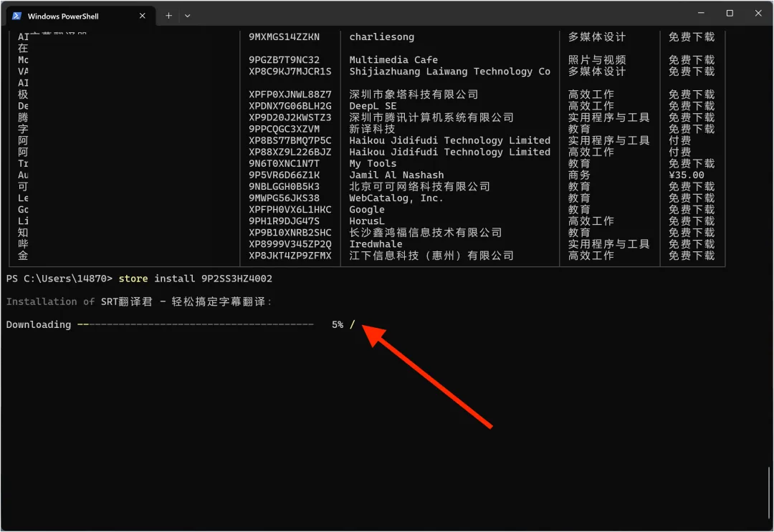Viewport: 774px width, 532px height.
Task: Click product ID XP9B10XNRB2SHC
Action: (290, 232)
